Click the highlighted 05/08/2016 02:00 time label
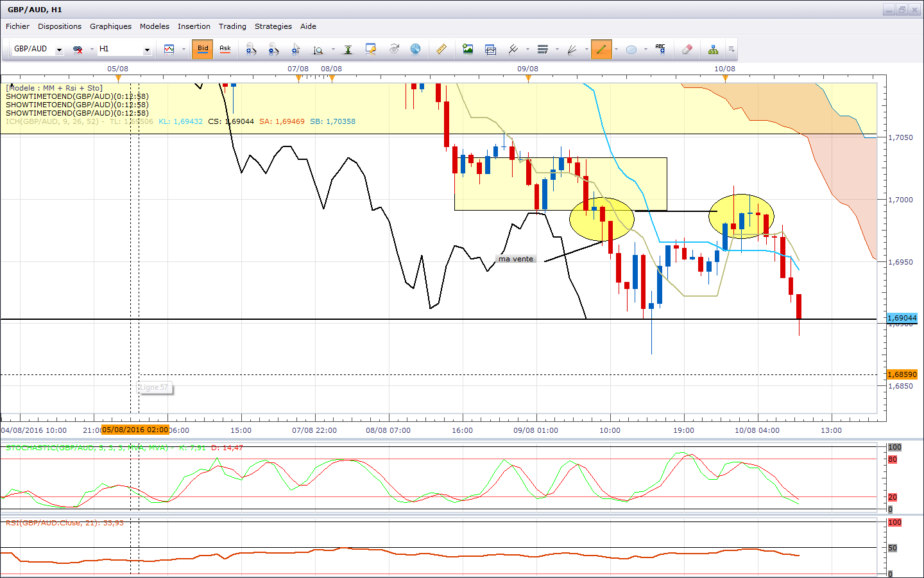The height and width of the screenshot is (578, 924). click(x=135, y=430)
